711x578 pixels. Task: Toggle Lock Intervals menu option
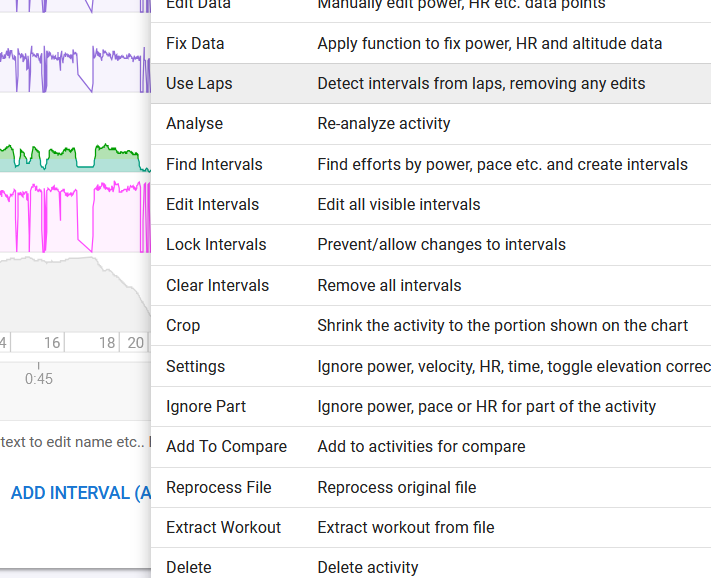[216, 245]
